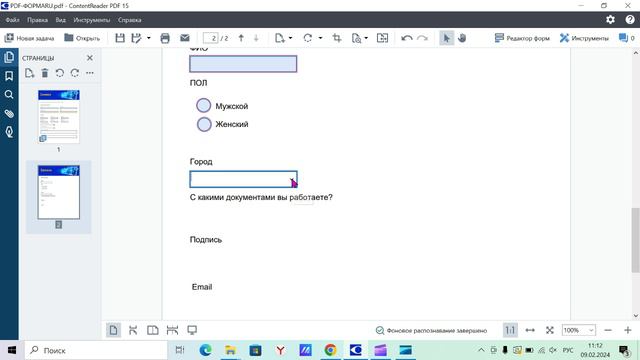Select page 1 thumbnail
640x360 pixels.
(x=59, y=117)
